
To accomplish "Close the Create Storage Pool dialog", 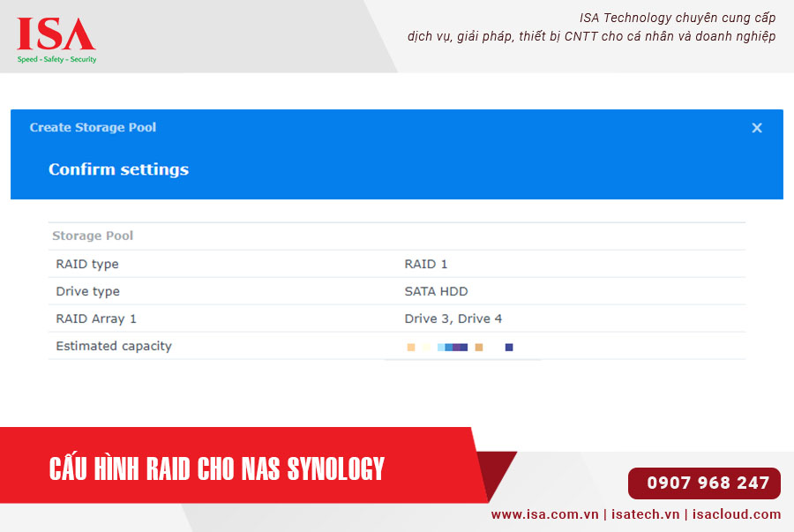I will click(x=757, y=128).
